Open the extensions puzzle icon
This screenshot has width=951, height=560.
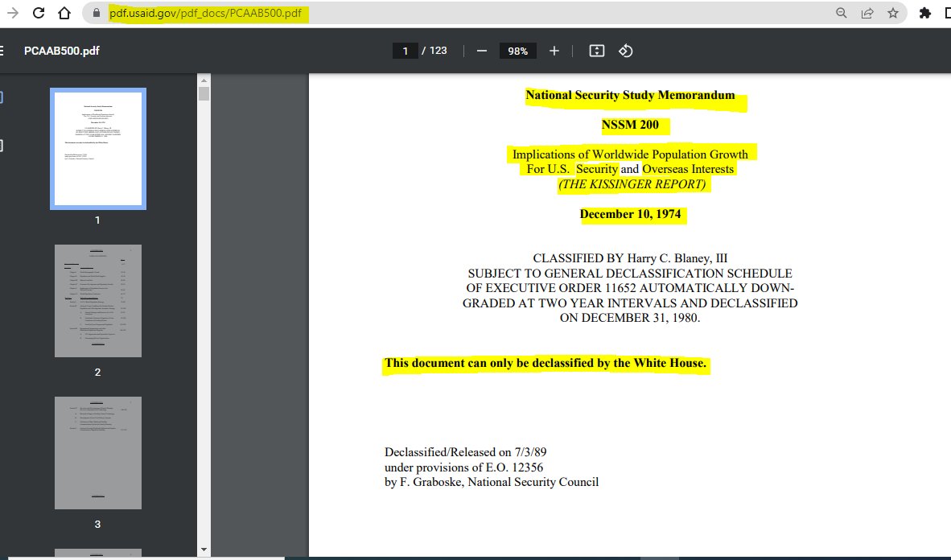click(x=925, y=13)
